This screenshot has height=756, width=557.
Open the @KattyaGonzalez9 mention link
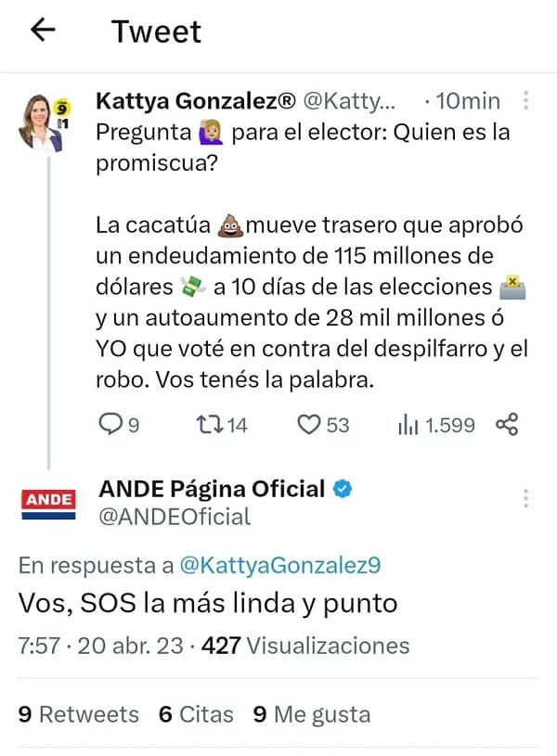click(x=282, y=566)
